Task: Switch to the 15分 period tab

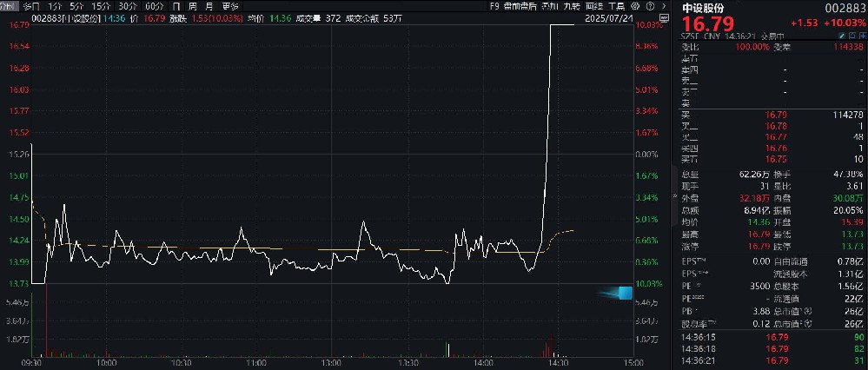Action: click(x=101, y=6)
